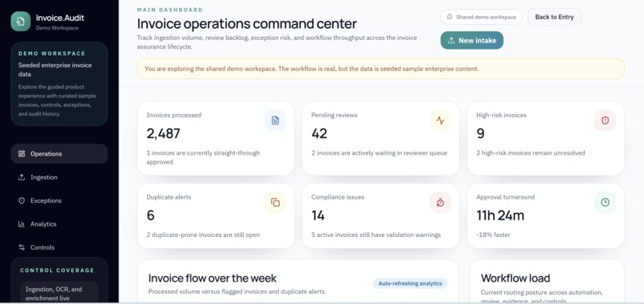This screenshot has width=644, height=304.
Task: Click the timer icon on Compliance issues card
Action: (x=440, y=202)
